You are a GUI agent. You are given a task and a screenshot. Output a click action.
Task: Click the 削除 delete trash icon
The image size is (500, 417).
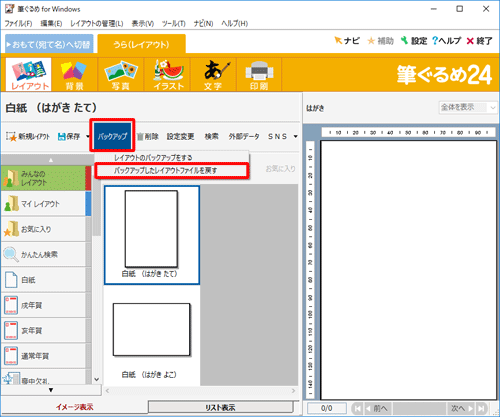[x=147, y=136]
